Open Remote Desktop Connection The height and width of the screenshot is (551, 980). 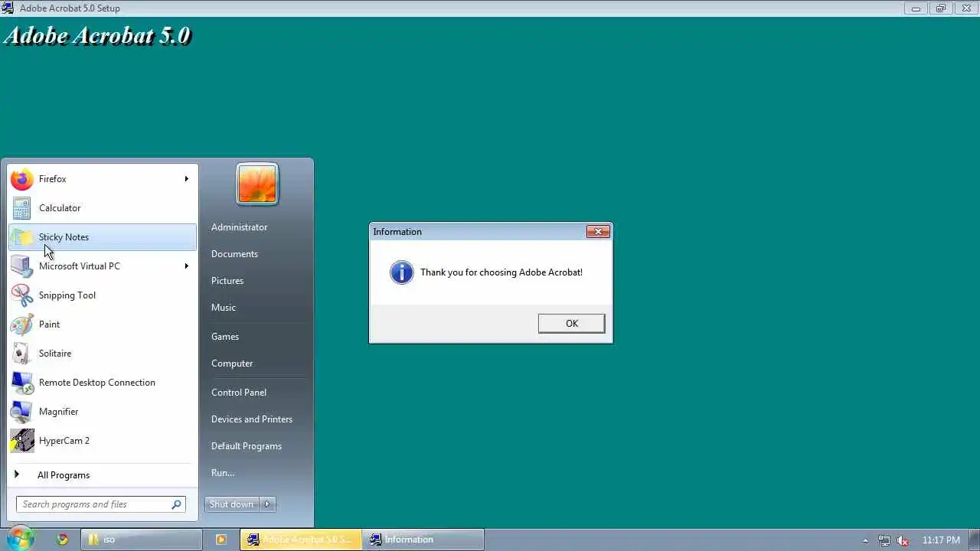click(x=103, y=383)
